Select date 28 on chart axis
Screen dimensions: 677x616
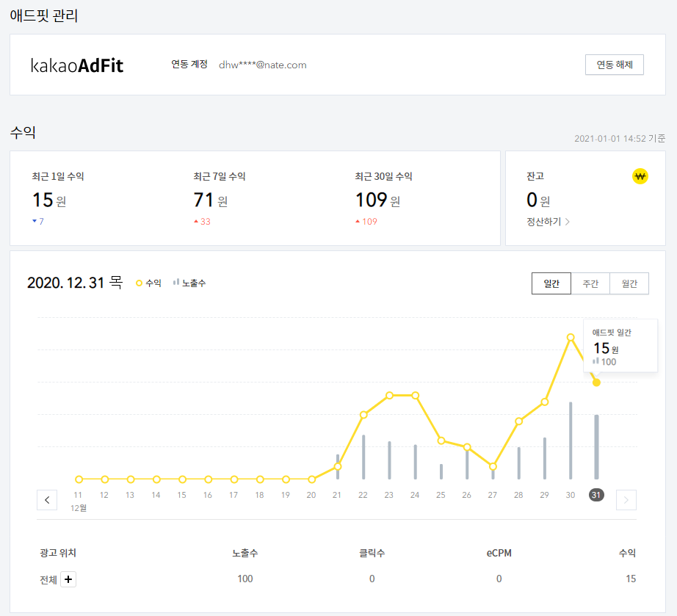(x=518, y=495)
